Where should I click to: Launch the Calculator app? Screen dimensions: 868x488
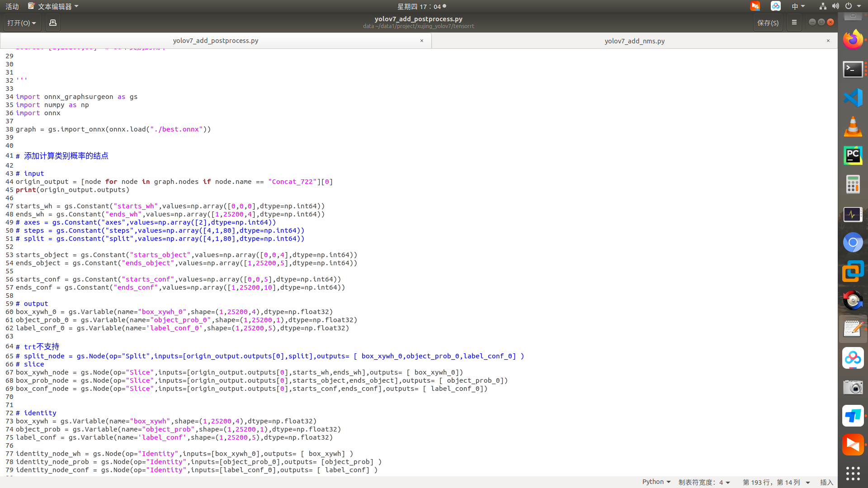pyautogui.click(x=853, y=184)
